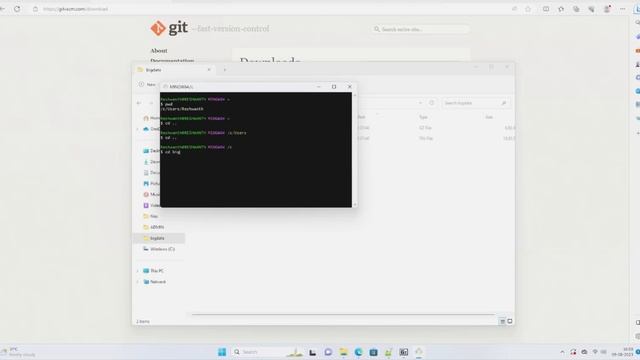Select the second yellow folder in sidebar
Viewport: 640px width, 360px height.
click(x=154, y=227)
